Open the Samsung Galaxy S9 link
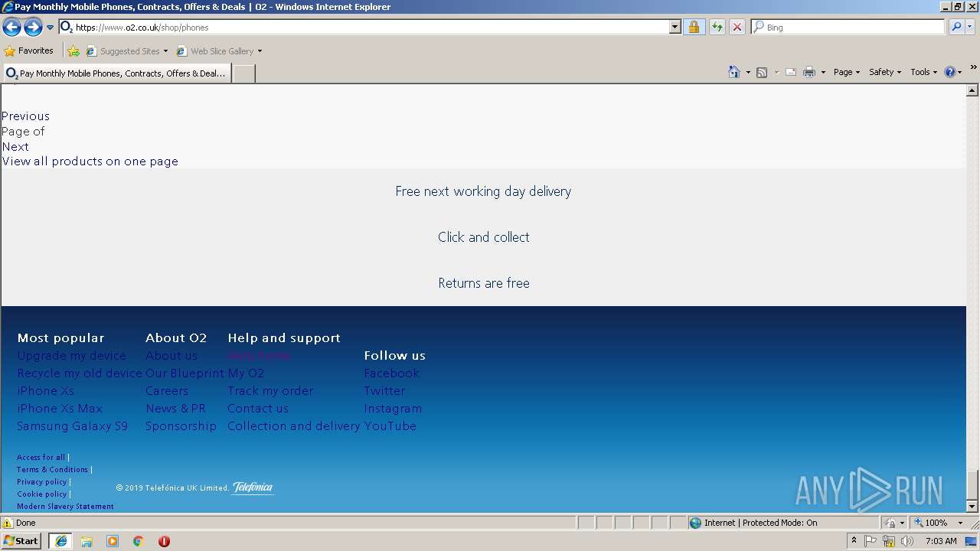Image resolution: width=980 pixels, height=551 pixels. tap(72, 426)
